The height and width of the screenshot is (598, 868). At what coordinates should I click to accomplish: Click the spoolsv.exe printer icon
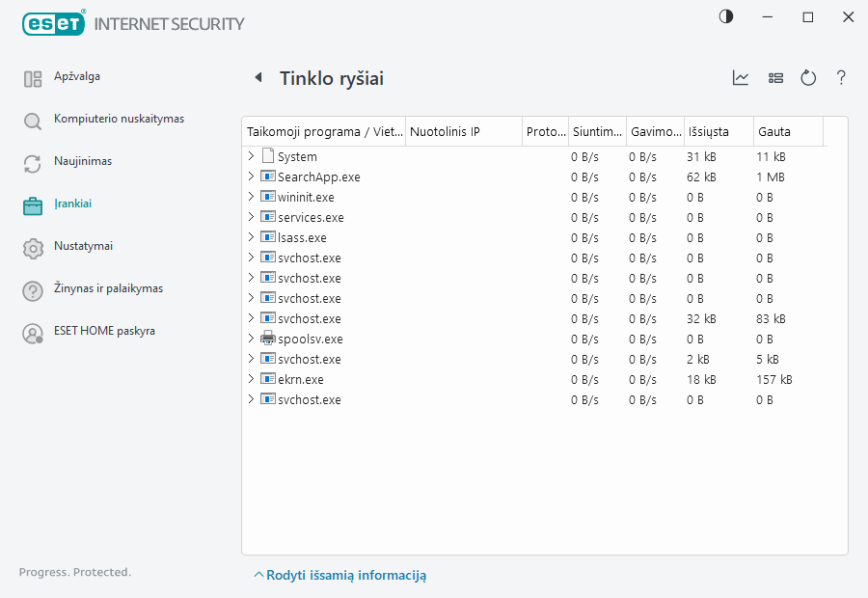(x=268, y=339)
